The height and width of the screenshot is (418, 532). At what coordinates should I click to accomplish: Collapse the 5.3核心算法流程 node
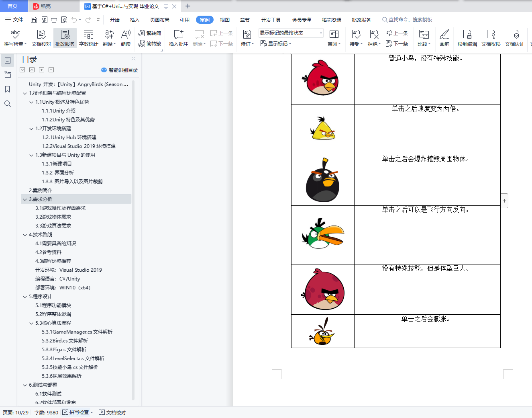click(x=31, y=323)
